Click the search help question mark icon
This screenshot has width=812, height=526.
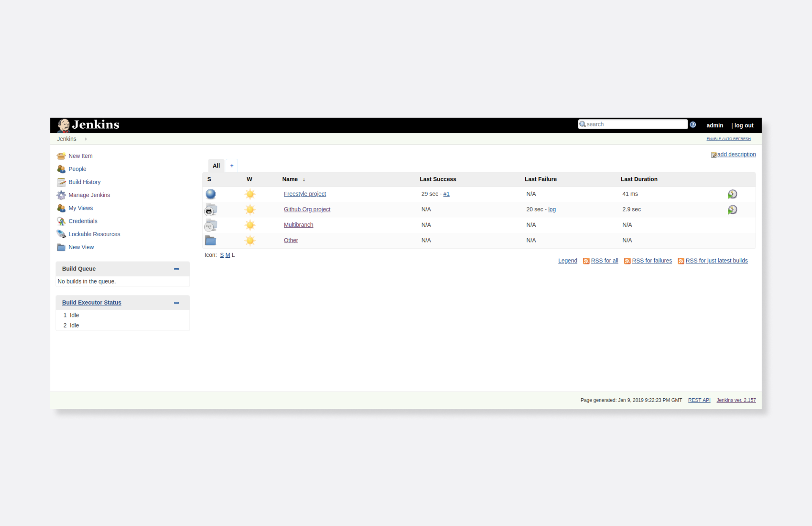pyautogui.click(x=693, y=125)
